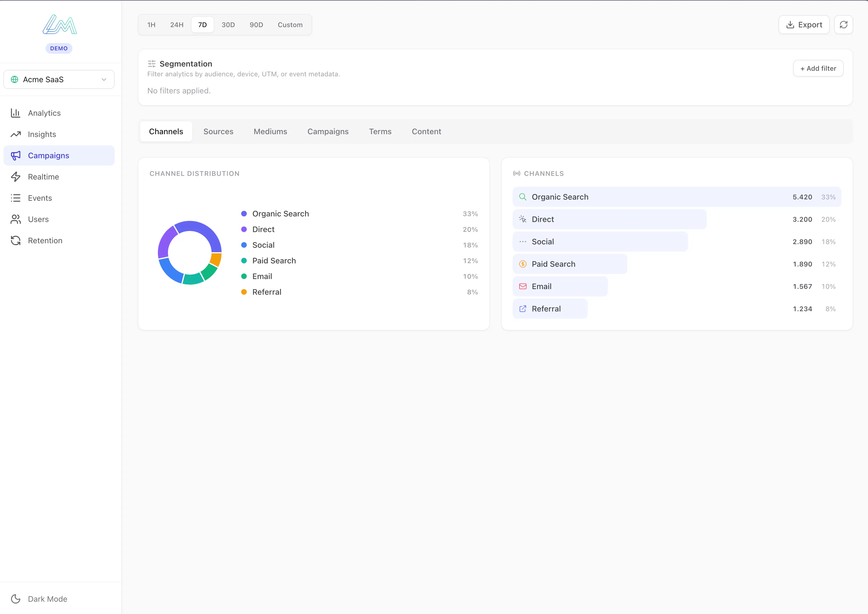This screenshot has height=614, width=868.
Task: Click the 20% value in legend
Action: (470, 229)
